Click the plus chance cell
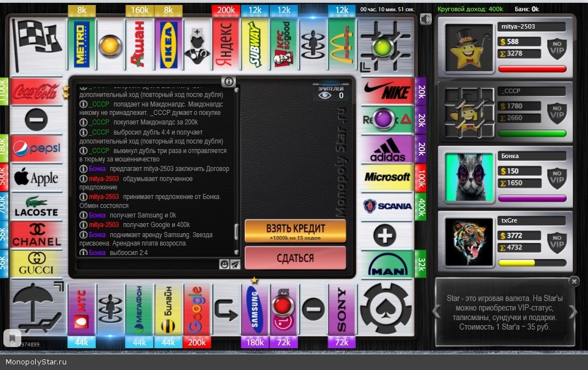Screen dimensions: 588x370 [x=385, y=235]
